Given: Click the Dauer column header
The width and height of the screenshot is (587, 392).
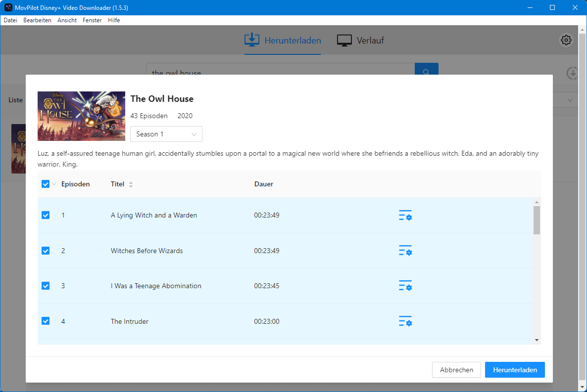Looking at the screenshot, I should pyautogui.click(x=264, y=184).
